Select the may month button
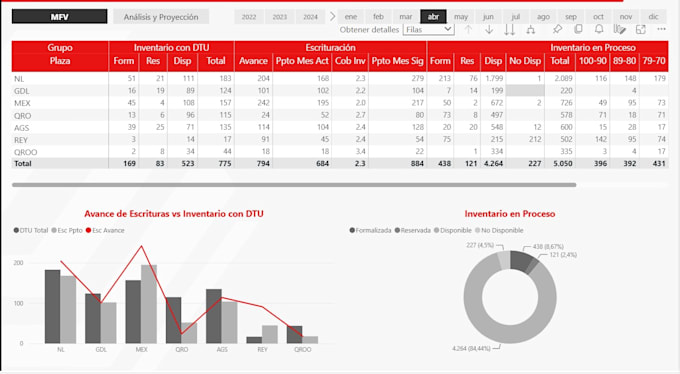 (461, 17)
